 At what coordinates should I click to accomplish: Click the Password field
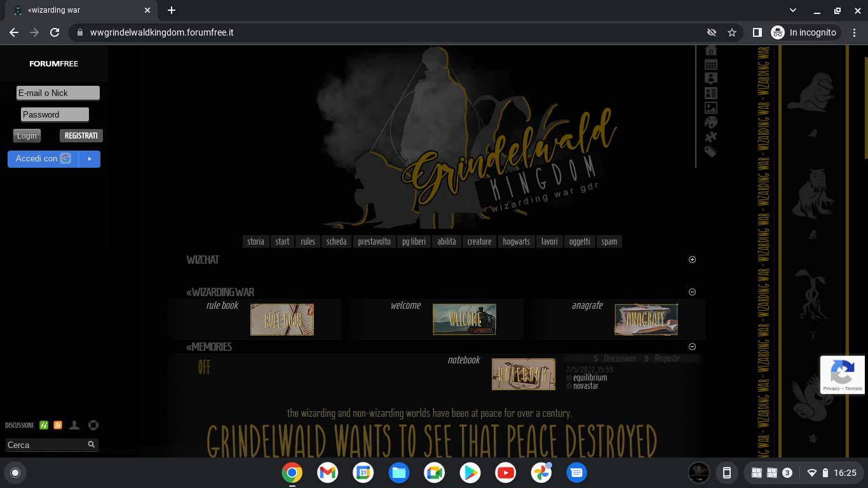(55, 114)
